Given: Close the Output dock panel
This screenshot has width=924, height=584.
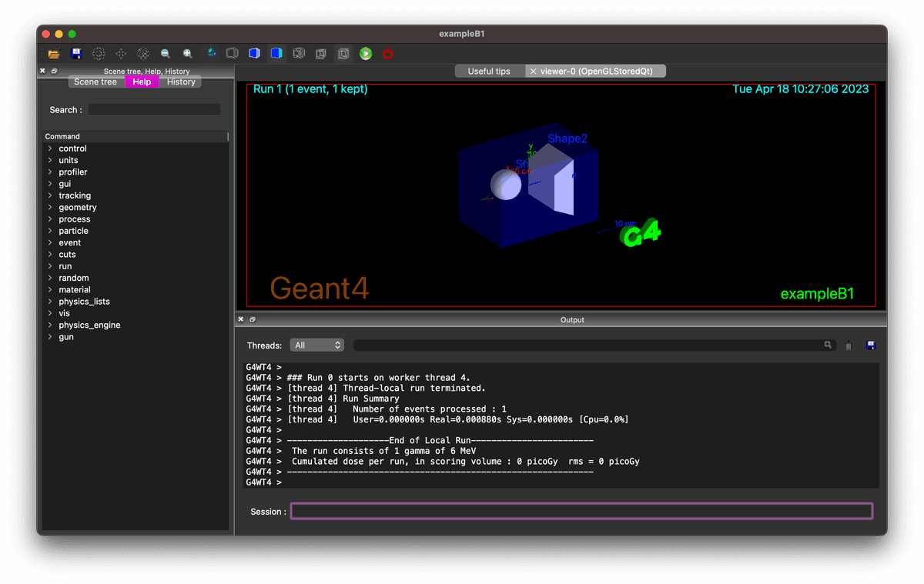Looking at the screenshot, I should [241, 319].
